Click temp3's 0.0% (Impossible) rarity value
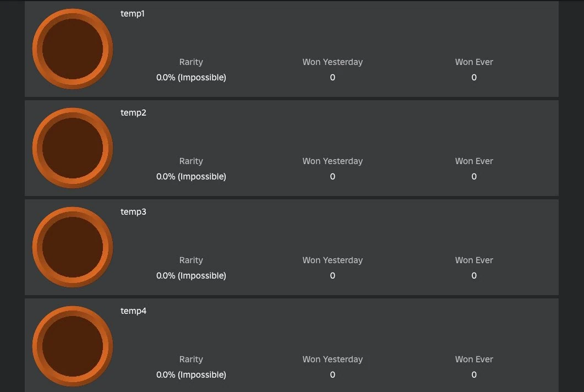The width and height of the screenshot is (584, 392). [191, 276]
